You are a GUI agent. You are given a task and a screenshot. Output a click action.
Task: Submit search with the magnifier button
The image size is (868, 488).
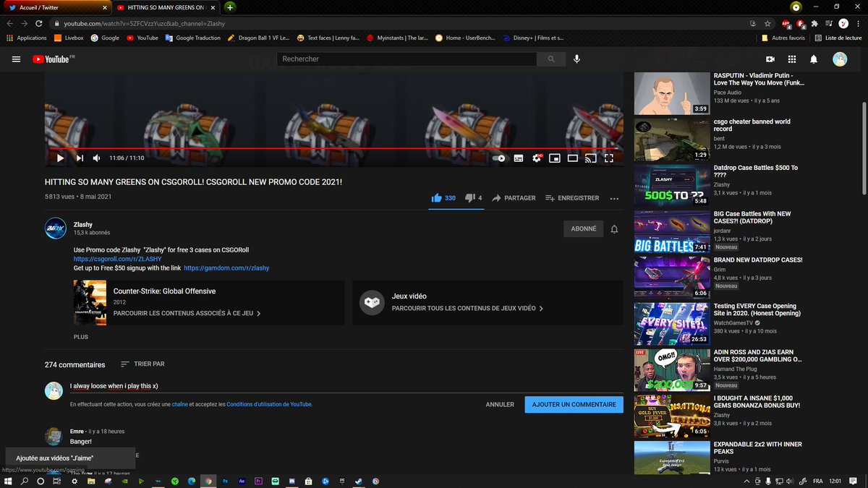click(552, 59)
